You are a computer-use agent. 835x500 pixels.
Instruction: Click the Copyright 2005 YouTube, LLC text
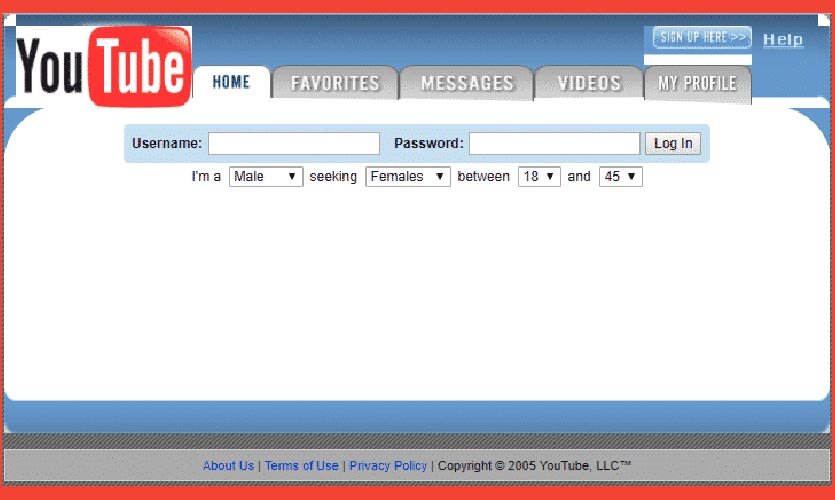click(534, 465)
